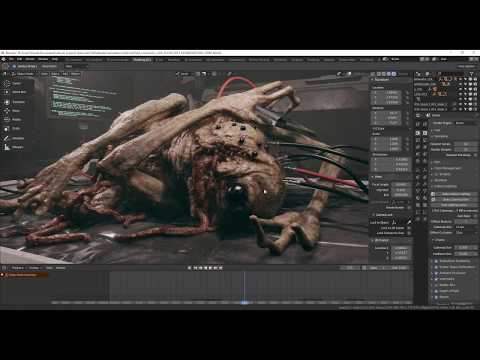Collapse the 3D Cursor panel
The width and height of the screenshot is (480, 360).
(x=382, y=240)
